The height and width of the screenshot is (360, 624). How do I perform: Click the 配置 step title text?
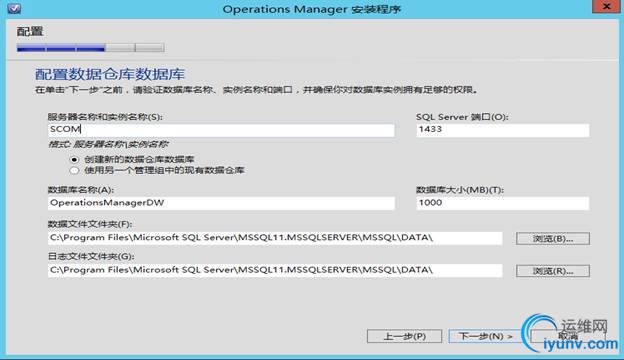[30, 31]
